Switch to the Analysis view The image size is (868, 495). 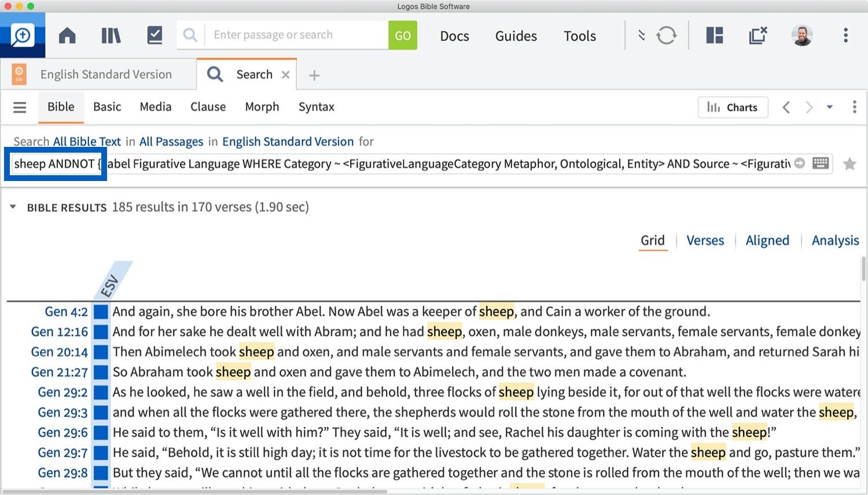click(x=835, y=241)
